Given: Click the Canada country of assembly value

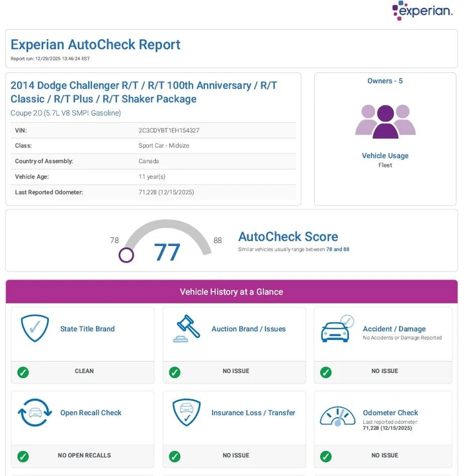Looking at the screenshot, I should 149,161.
